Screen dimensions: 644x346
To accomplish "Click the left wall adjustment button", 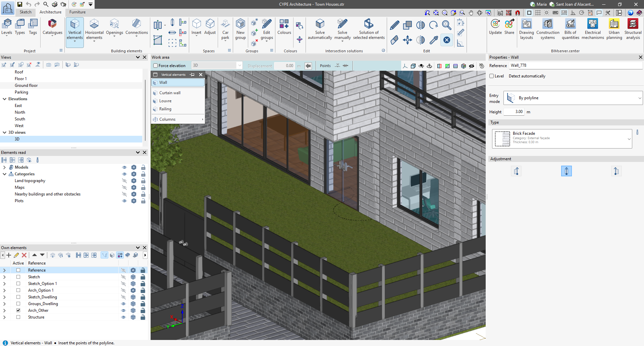I will click(517, 171).
